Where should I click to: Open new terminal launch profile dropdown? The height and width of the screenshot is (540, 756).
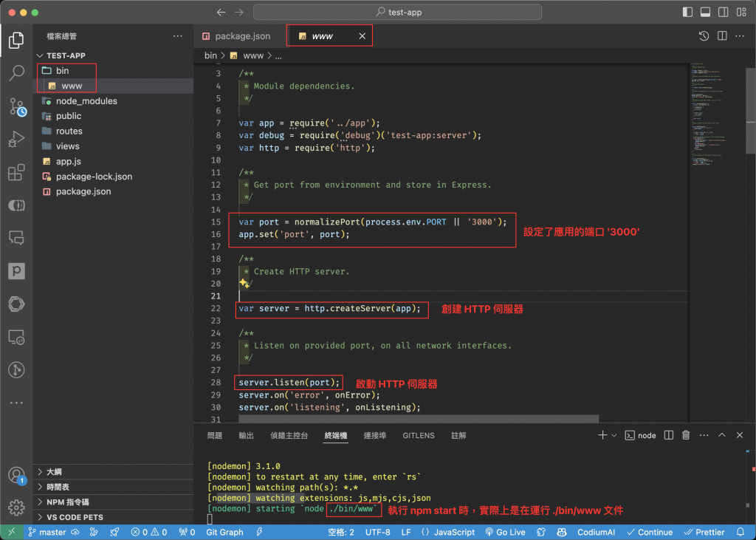[x=614, y=435]
